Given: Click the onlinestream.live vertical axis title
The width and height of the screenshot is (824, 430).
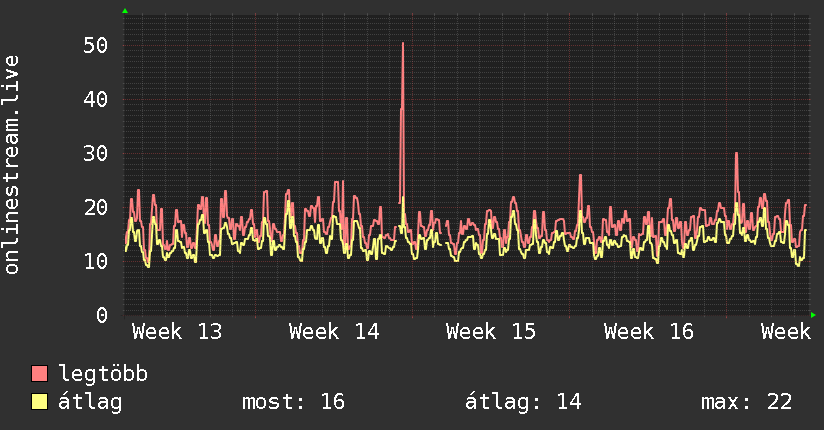Looking at the screenshot, I should (12, 165).
